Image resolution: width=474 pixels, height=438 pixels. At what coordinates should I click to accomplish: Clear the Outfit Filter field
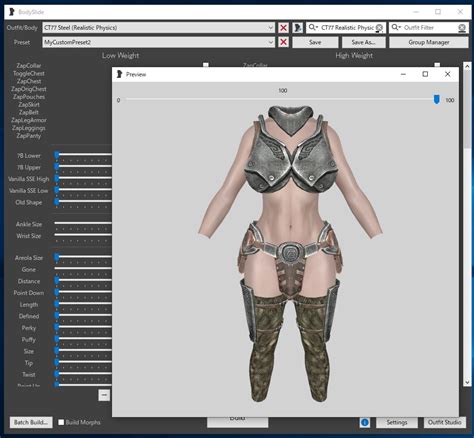[462, 28]
